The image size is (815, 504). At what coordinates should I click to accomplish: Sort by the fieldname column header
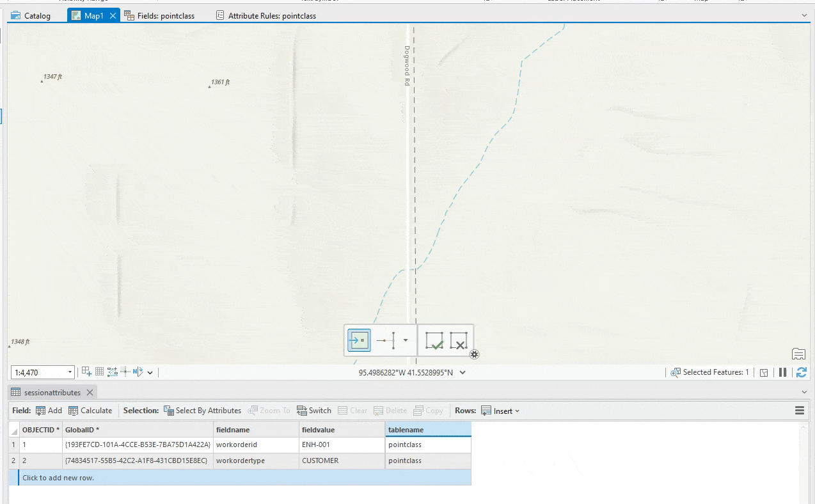pyautogui.click(x=256, y=430)
